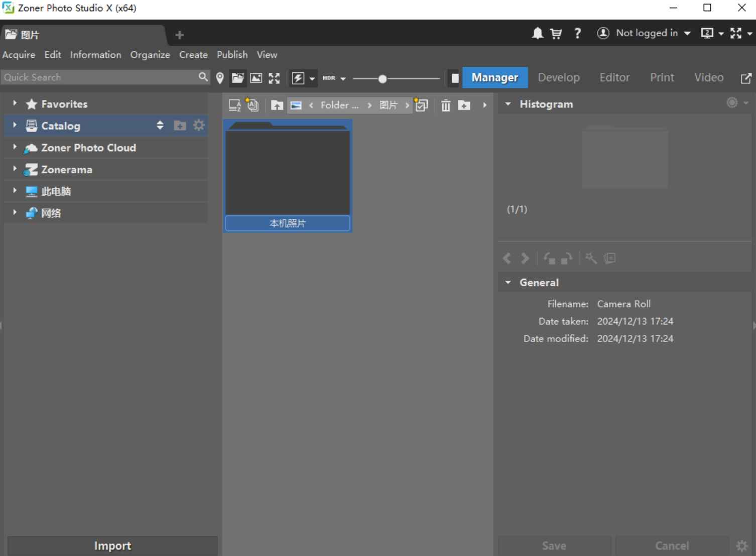Open Histogram panel settings icon
Screen dimensions: 756x556
(x=731, y=102)
